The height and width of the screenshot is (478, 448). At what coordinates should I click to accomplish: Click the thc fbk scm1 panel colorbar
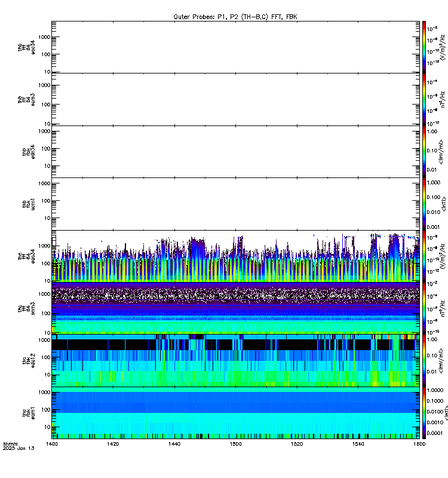[x=424, y=413]
